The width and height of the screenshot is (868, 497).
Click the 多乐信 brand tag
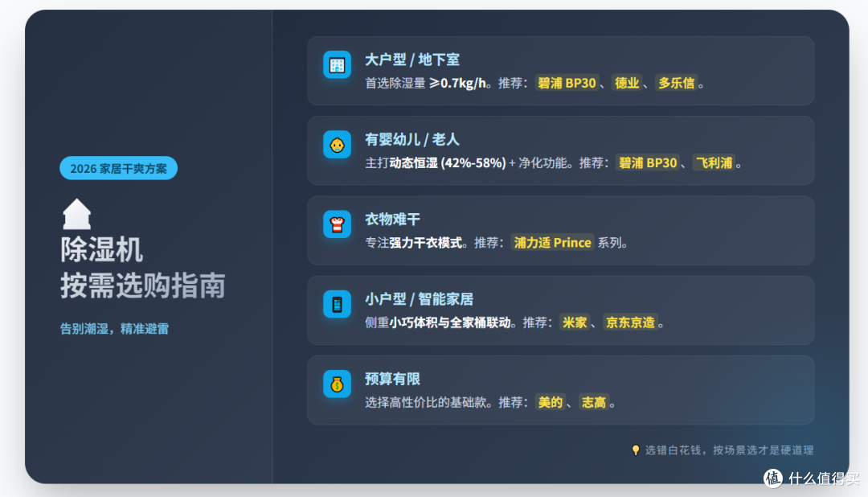[676, 83]
